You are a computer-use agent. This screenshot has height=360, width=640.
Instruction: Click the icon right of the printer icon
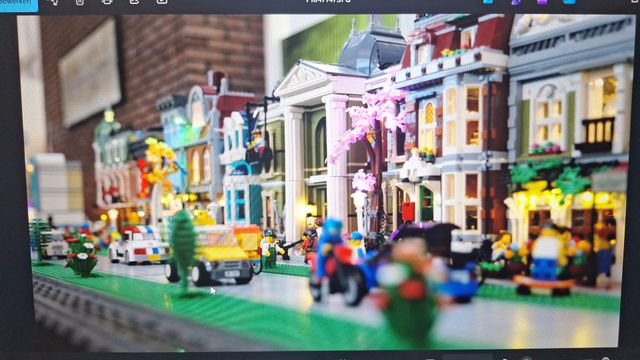[134, 2]
